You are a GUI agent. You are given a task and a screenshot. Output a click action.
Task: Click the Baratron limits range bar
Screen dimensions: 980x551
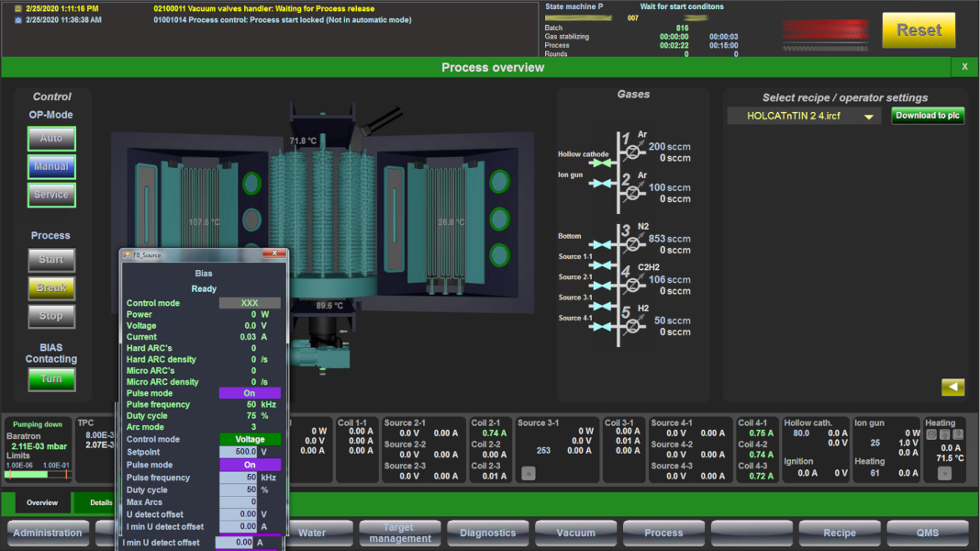(36, 475)
